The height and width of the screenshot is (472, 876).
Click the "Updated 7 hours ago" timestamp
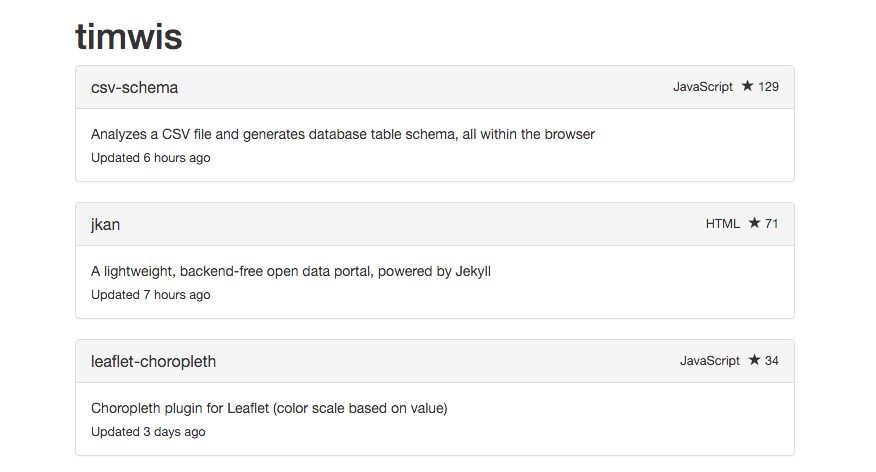coord(150,295)
